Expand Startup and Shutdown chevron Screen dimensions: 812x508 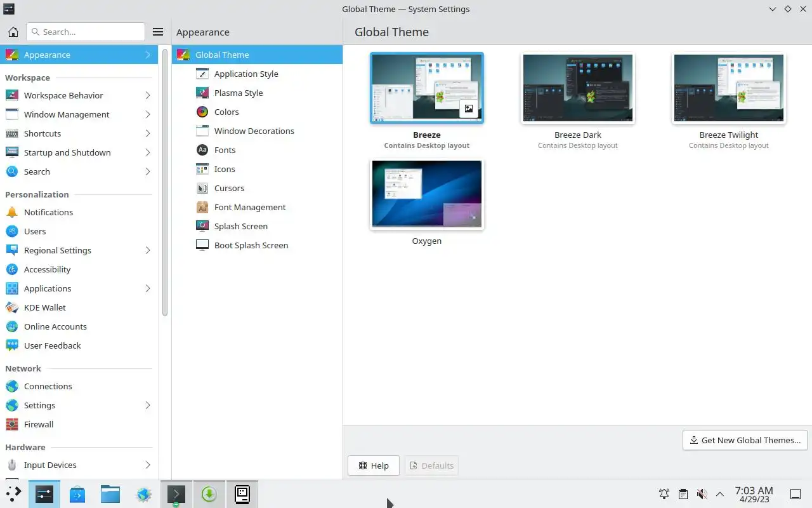pyautogui.click(x=148, y=152)
